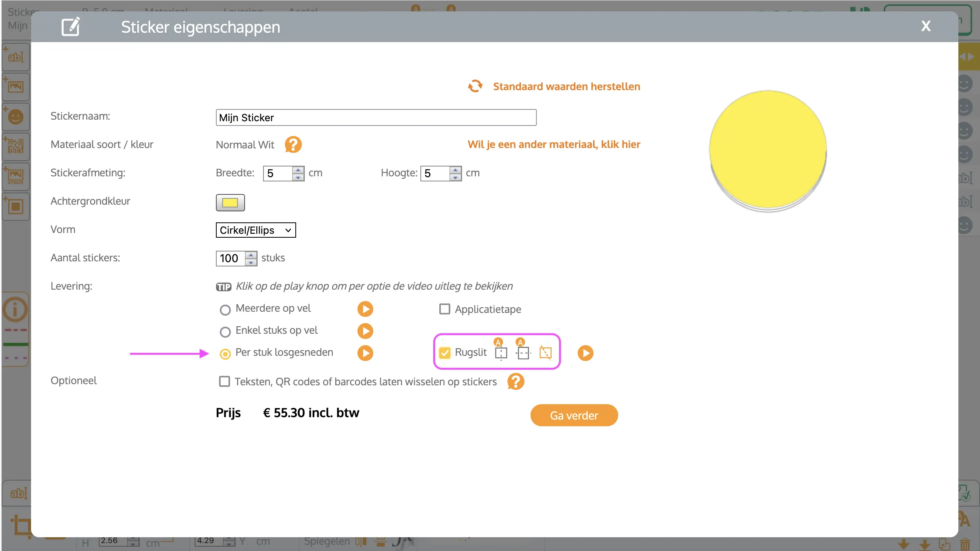Screen dimensions: 980x551
Task: Click the info circle icon in sidebar
Action: pyautogui.click(x=15, y=309)
